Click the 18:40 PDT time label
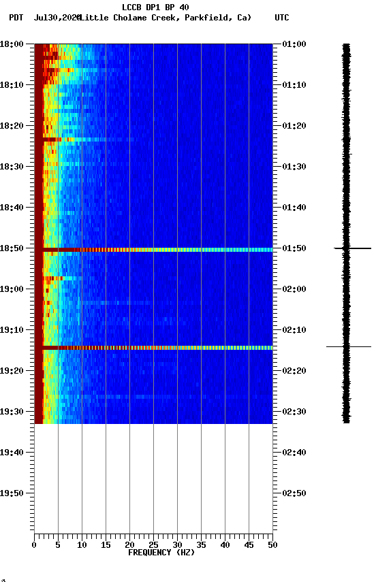Image resolution: width=376 pixels, height=588 pixels. tap(12, 208)
